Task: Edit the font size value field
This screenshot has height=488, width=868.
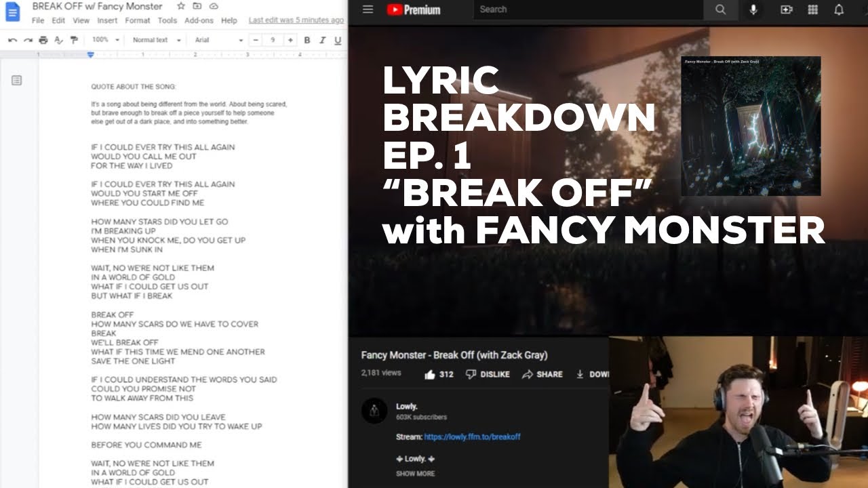Action: pos(273,41)
